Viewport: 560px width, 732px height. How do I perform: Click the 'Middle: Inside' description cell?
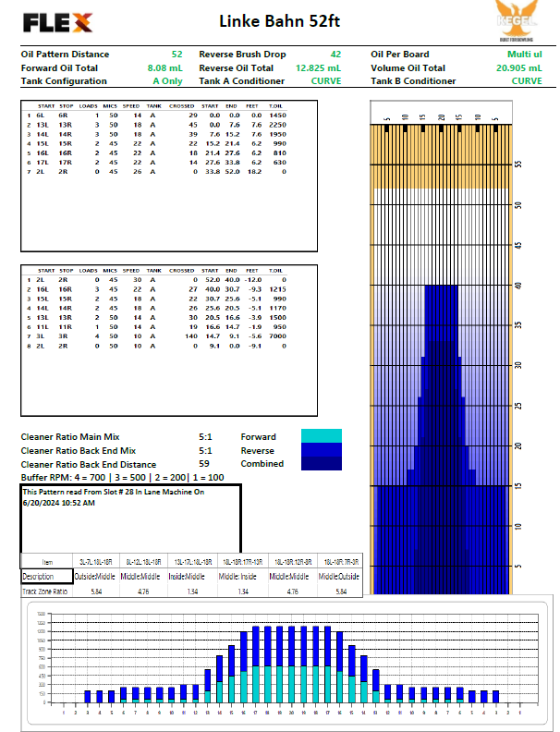pos(237,577)
